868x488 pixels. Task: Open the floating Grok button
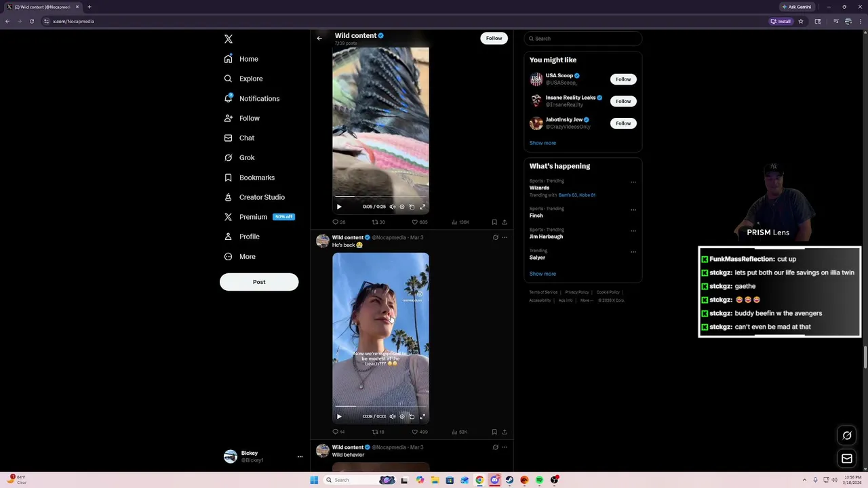click(847, 436)
